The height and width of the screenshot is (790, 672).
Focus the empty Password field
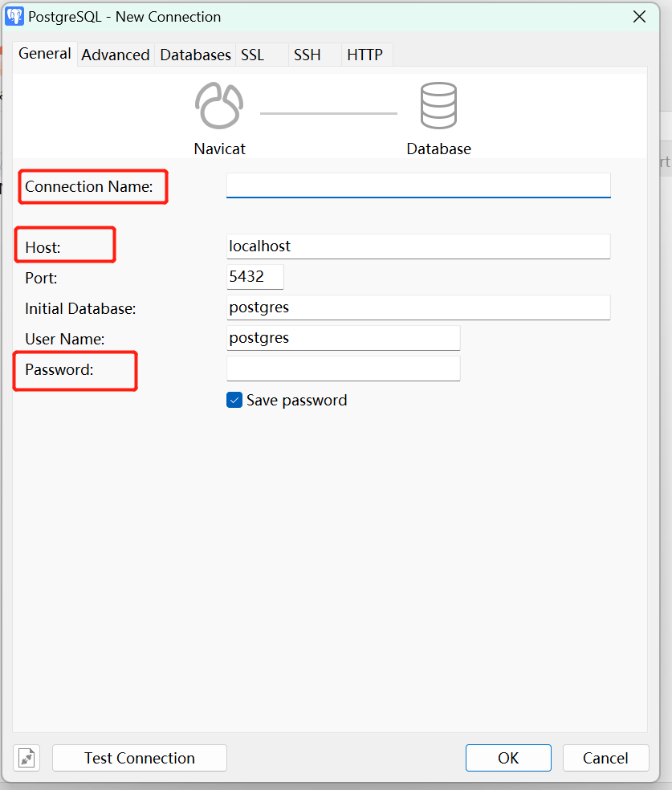point(343,369)
